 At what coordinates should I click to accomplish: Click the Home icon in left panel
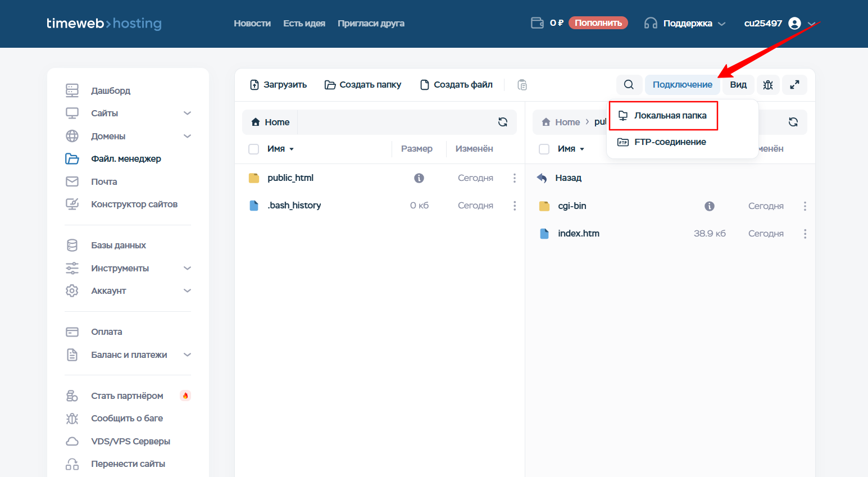click(256, 122)
